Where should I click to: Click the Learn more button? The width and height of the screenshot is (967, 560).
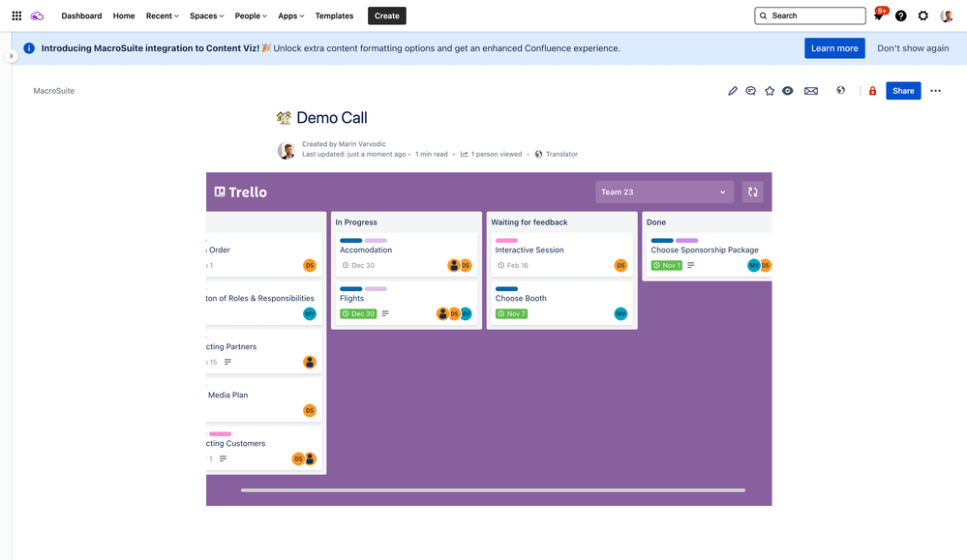tap(834, 48)
